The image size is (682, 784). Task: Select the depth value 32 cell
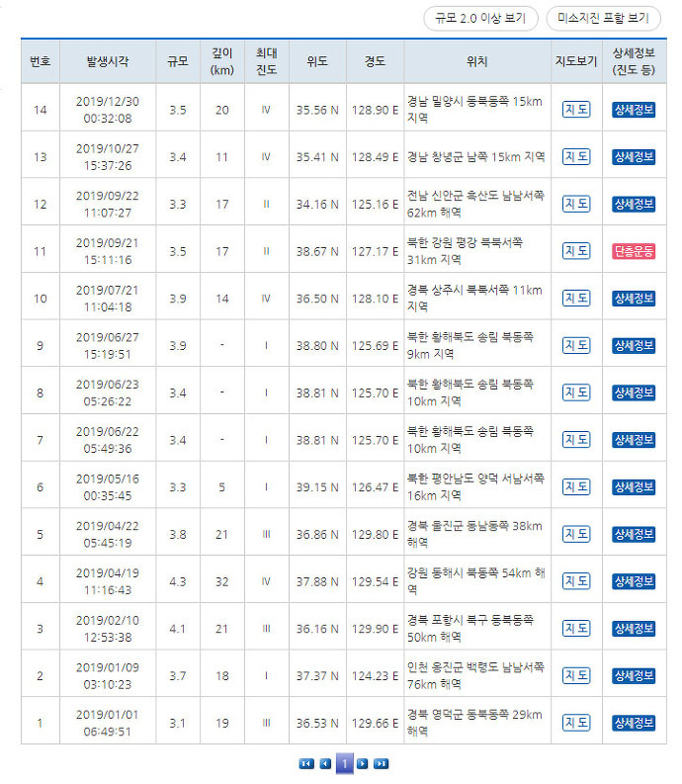click(222, 581)
